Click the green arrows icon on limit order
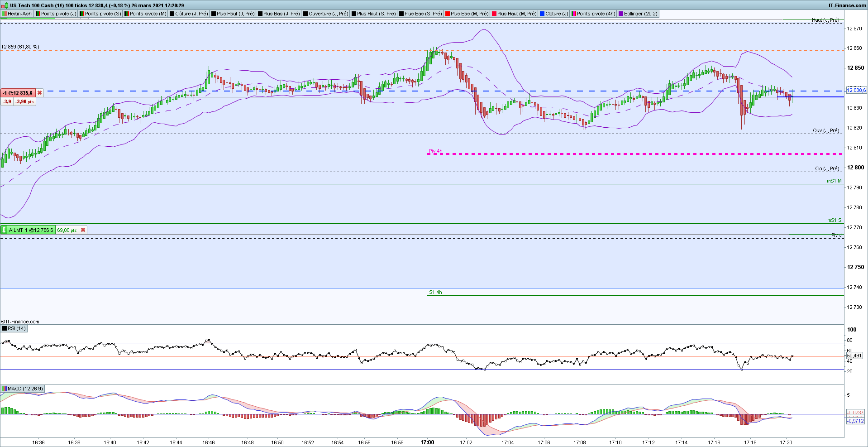Screen dimensions: 868x447 [x=4, y=230]
